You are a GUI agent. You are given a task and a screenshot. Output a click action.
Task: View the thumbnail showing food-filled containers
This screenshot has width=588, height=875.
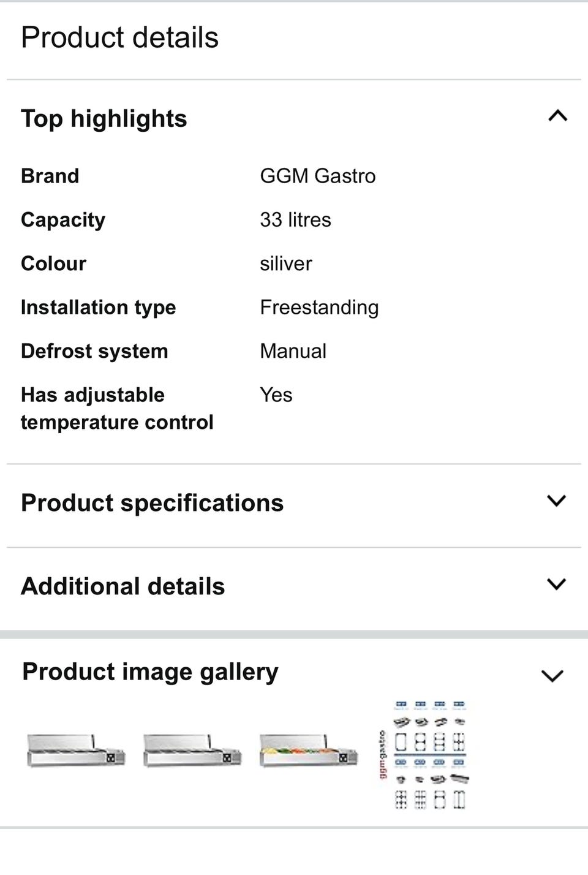[x=308, y=751]
